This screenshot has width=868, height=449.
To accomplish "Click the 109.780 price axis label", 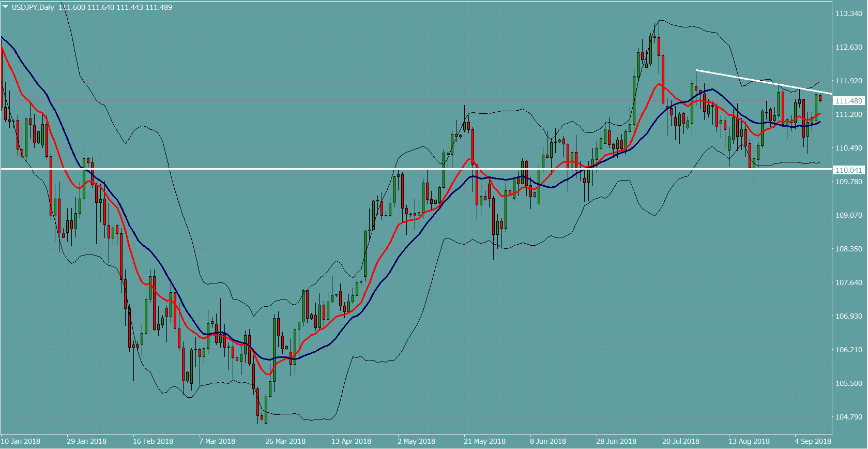I will pos(848,182).
